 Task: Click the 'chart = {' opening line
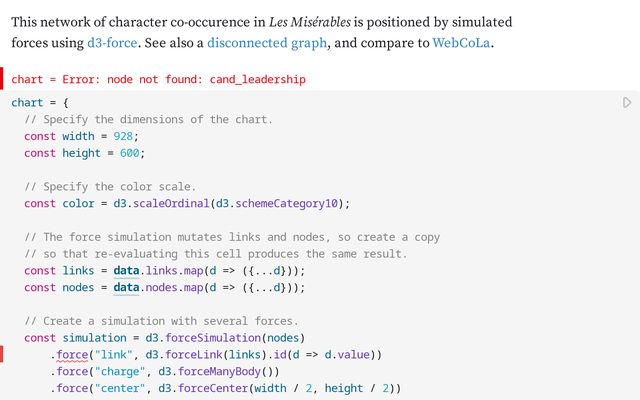tap(40, 102)
